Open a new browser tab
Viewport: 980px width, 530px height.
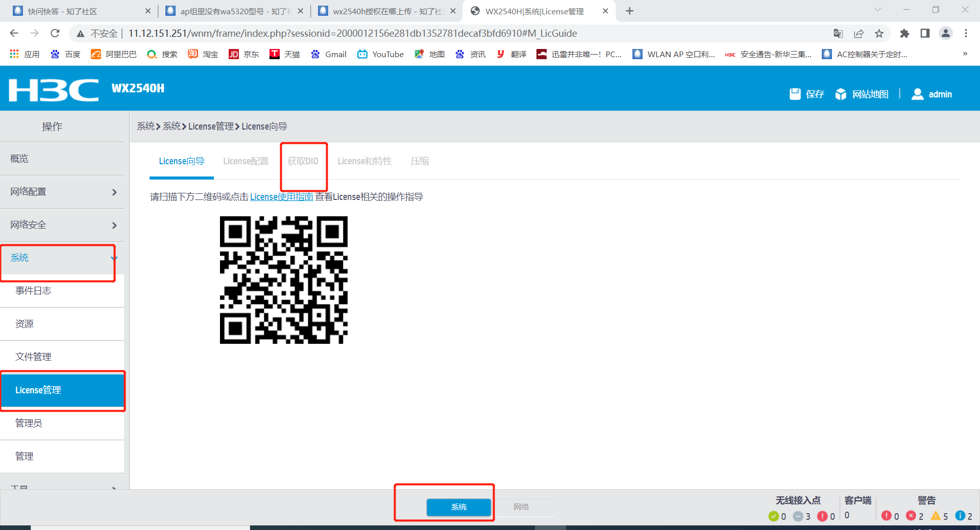coord(630,11)
